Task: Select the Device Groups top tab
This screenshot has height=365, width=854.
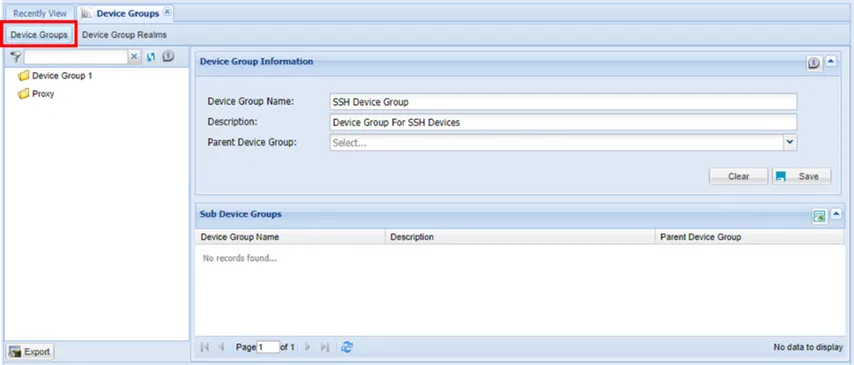Action: (125, 13)
